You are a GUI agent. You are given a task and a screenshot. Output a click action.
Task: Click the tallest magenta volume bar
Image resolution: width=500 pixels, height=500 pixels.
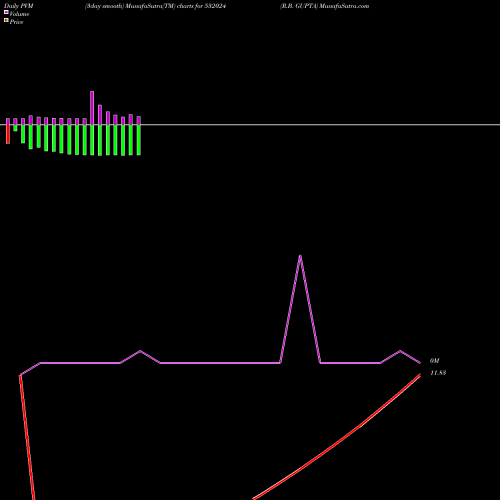coord(92,108)
